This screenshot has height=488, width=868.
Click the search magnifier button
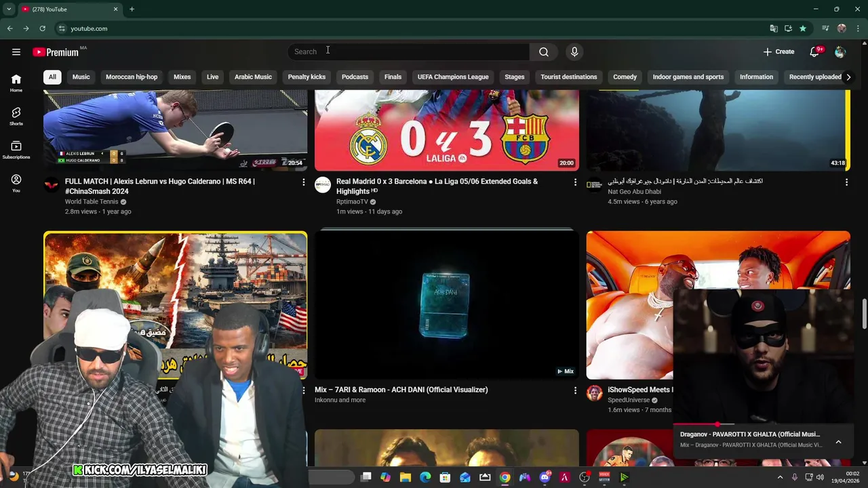(x=544, y=52)
